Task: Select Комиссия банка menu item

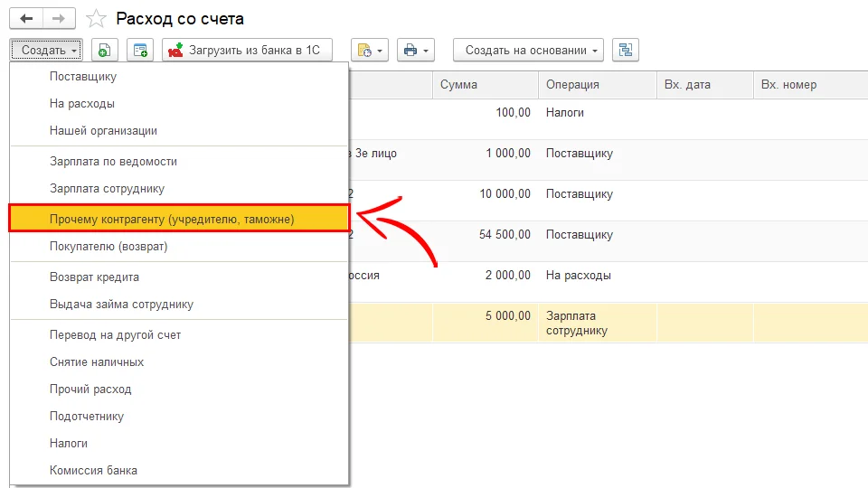Action: click(93, 471)
